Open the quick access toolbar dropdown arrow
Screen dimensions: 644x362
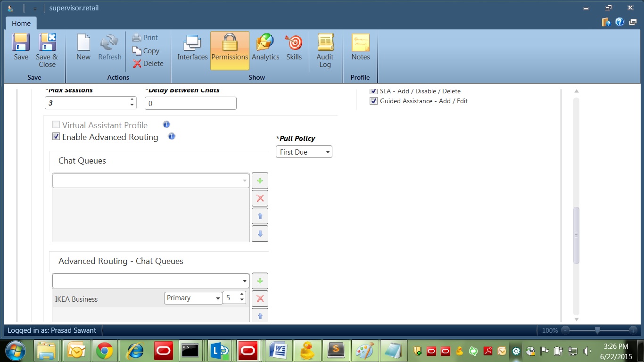[34, 8]
